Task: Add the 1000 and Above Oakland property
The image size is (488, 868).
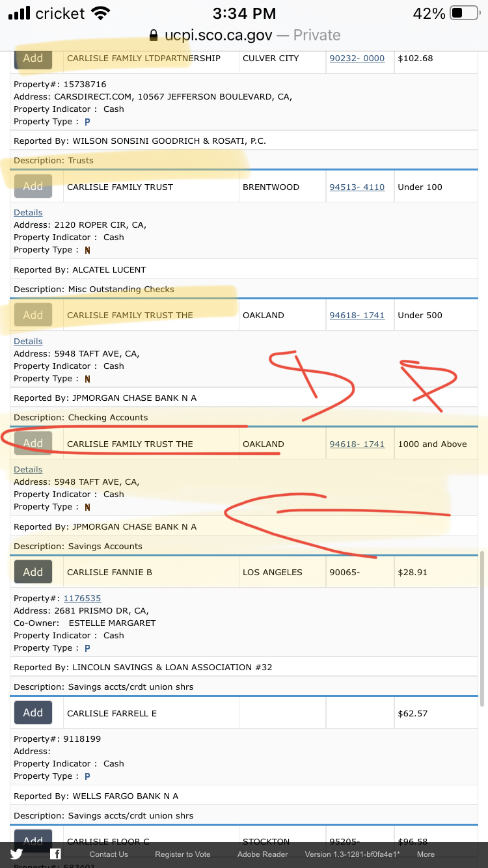Action: [33, 443]
